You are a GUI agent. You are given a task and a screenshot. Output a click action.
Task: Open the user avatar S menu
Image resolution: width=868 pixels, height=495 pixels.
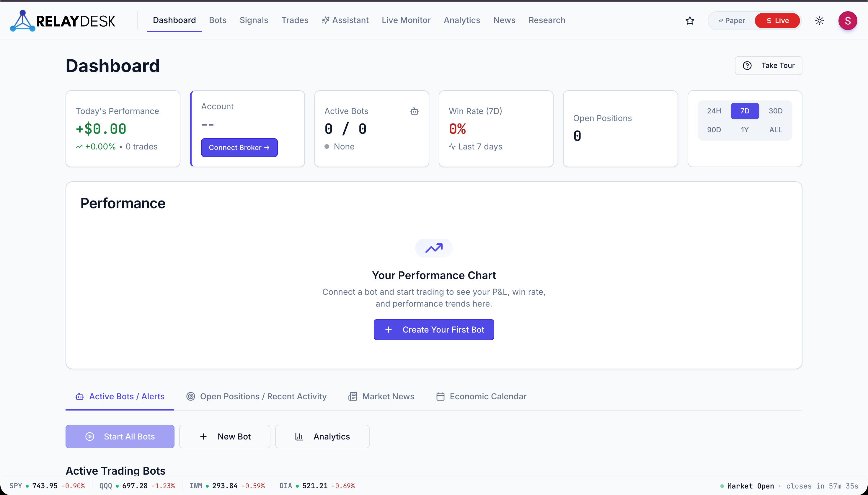(x=848, y=21)
